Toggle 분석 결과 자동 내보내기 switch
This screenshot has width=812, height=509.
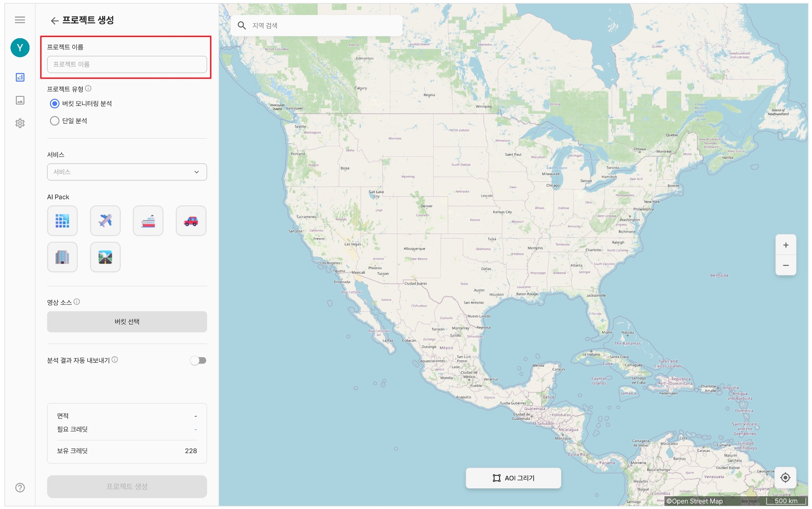[198, 360]
